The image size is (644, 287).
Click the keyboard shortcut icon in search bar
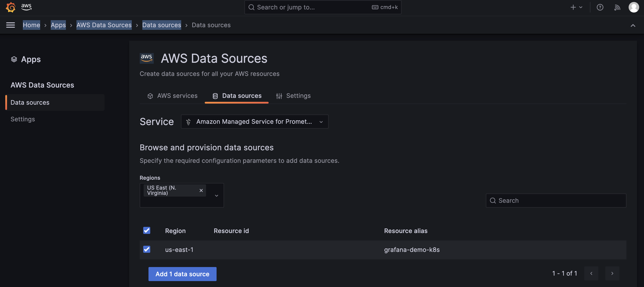coord(375,7)
